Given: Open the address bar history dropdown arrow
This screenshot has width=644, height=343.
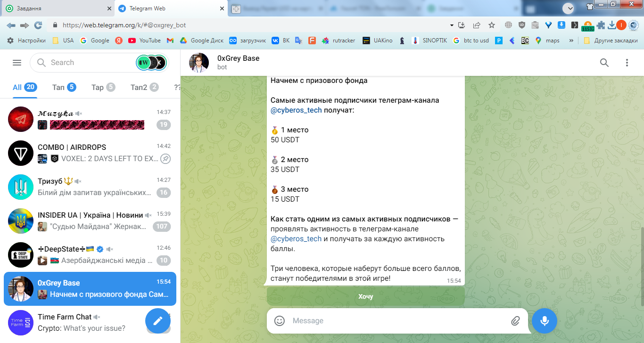Looking at the screenshot, I should point(452,25).
